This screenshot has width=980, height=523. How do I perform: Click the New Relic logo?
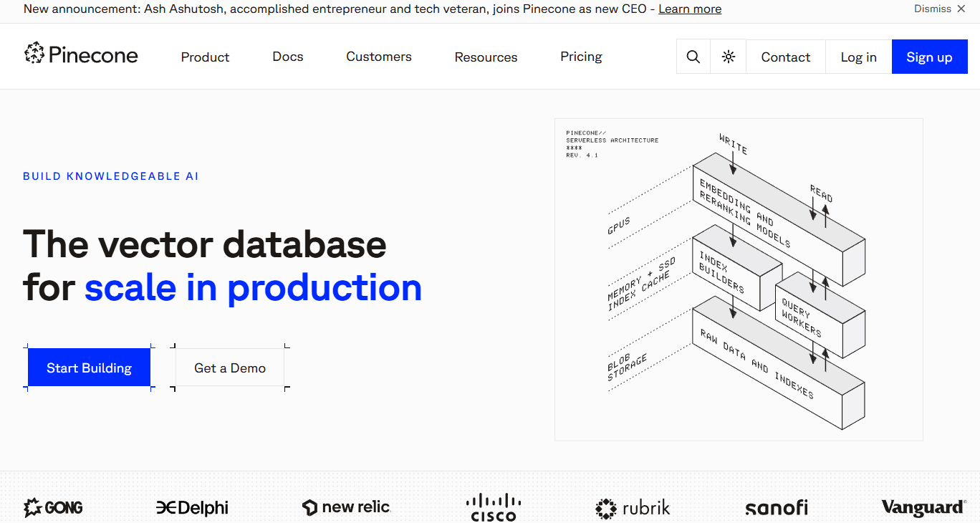(x=346, y=507)
